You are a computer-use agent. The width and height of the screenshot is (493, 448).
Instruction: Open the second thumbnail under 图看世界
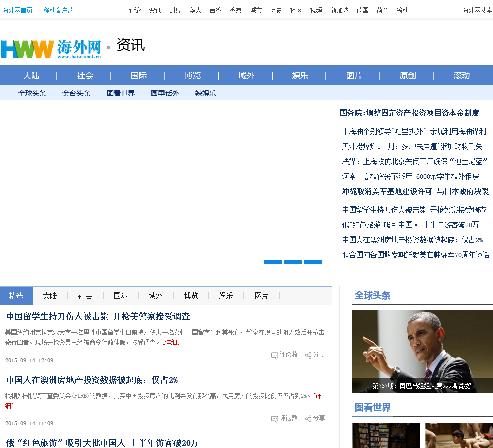coord(459,435)
